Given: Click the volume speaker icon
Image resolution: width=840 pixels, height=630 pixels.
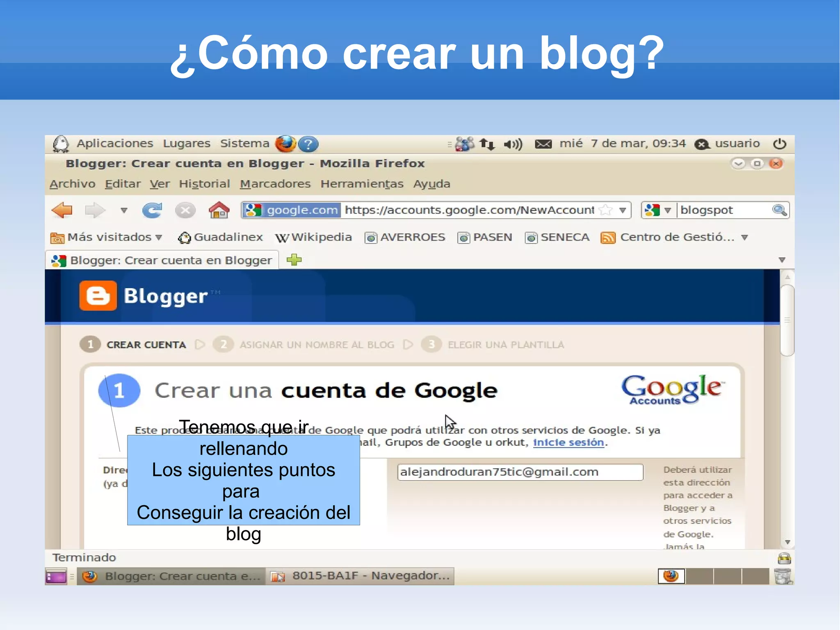Looking at the screenshot, I should click(513, 144).
